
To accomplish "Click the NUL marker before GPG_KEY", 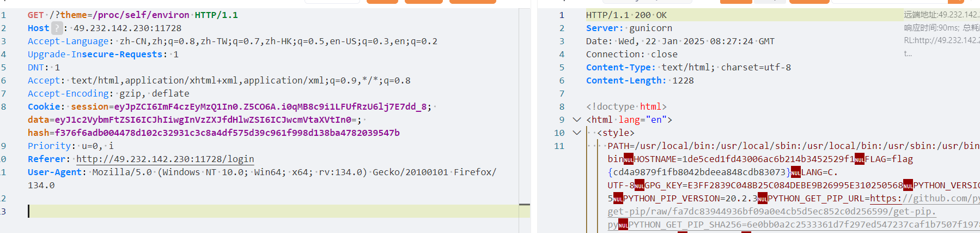I will [x=640, y=186].
